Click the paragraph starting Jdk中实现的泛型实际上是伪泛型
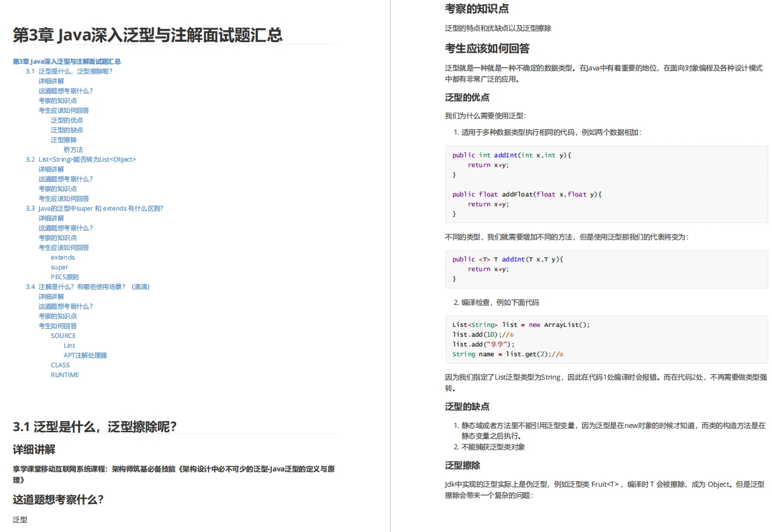 click(x=605, y=490)
